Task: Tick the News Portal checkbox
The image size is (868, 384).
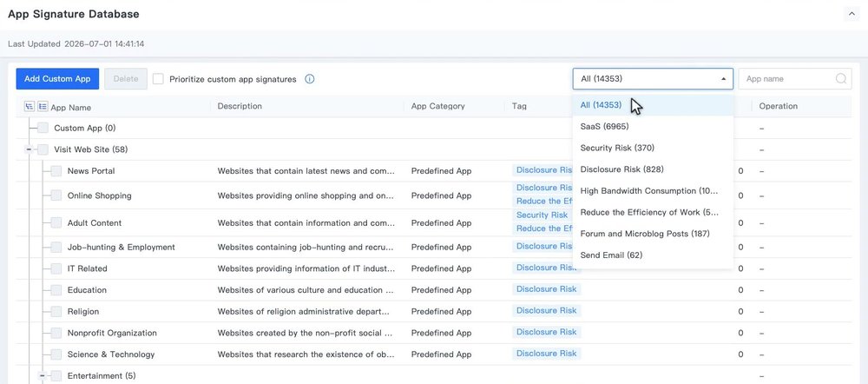Action: pos(56,171)
